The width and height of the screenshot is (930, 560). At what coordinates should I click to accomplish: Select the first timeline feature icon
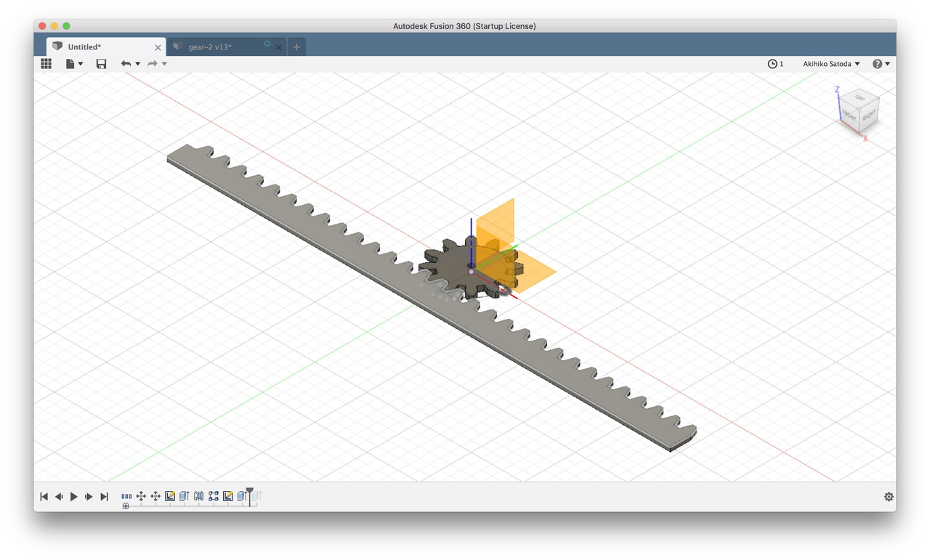pos(126,496)
